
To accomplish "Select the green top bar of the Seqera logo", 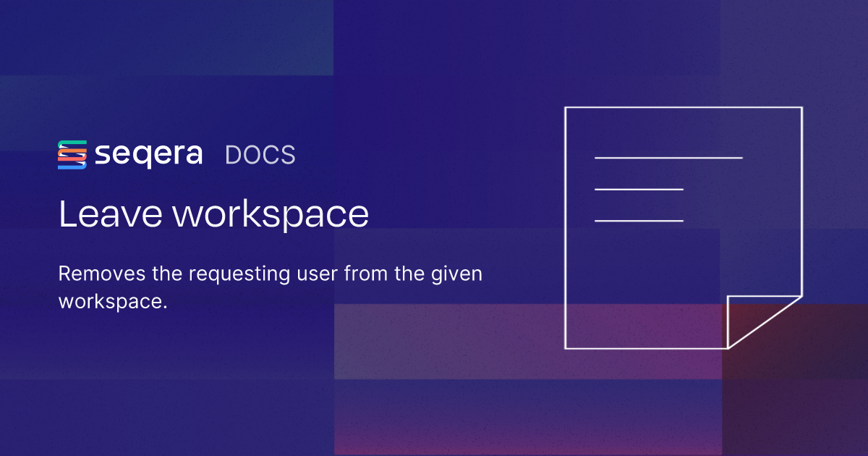I will (72, 143).
